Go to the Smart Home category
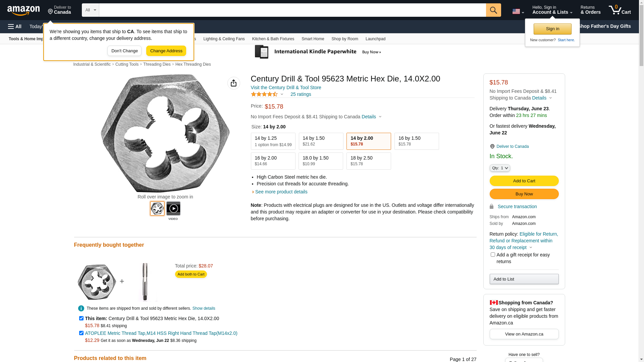644x362 pixels. 313,39
